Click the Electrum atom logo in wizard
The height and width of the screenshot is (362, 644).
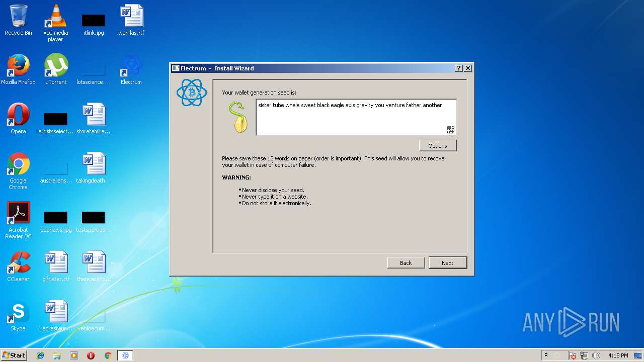click(x=191, y=93)
